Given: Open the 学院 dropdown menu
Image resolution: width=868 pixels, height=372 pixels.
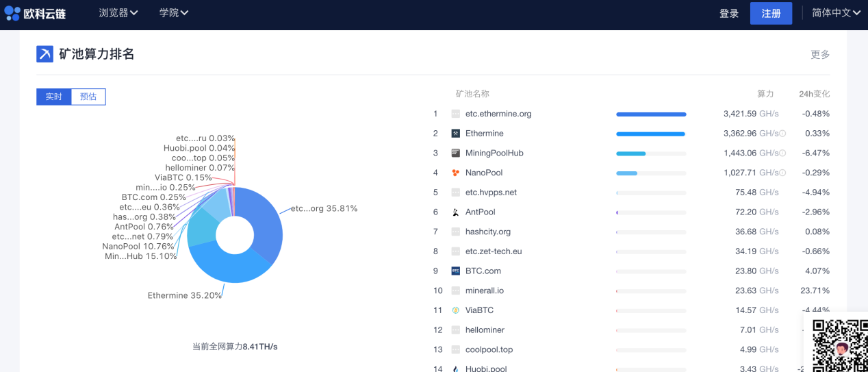Looking at the screenshot, I should tap(174, 13).
